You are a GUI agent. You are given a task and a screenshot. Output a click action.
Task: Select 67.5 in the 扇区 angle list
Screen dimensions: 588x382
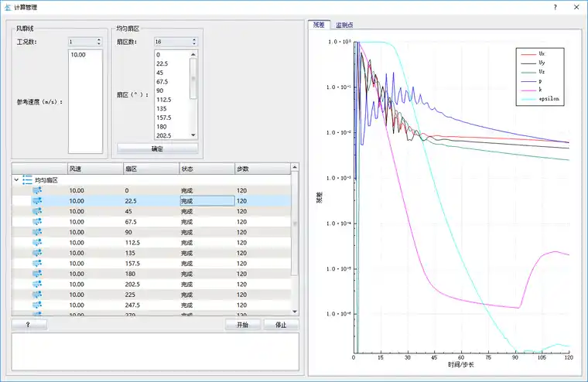(162, 82)
